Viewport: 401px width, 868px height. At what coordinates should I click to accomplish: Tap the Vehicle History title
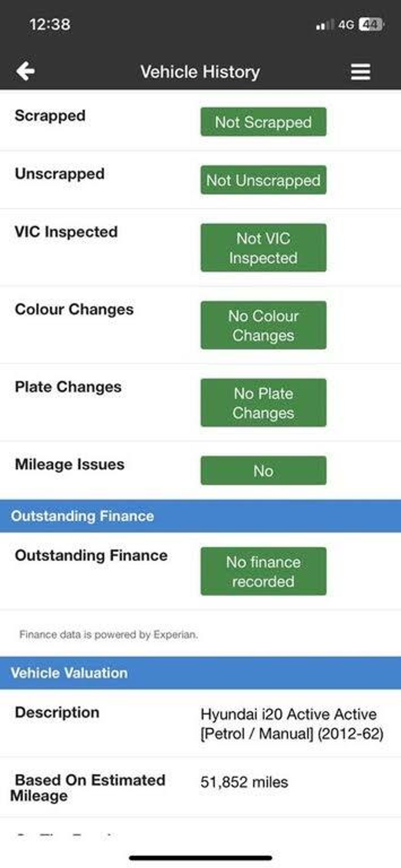[200, 72]
